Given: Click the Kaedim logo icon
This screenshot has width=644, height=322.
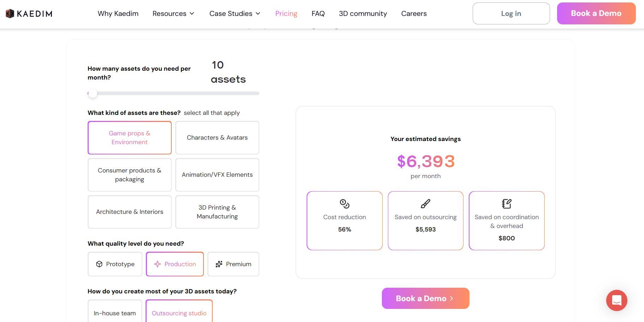Looking at the screenshot, I should coord(10,13).
